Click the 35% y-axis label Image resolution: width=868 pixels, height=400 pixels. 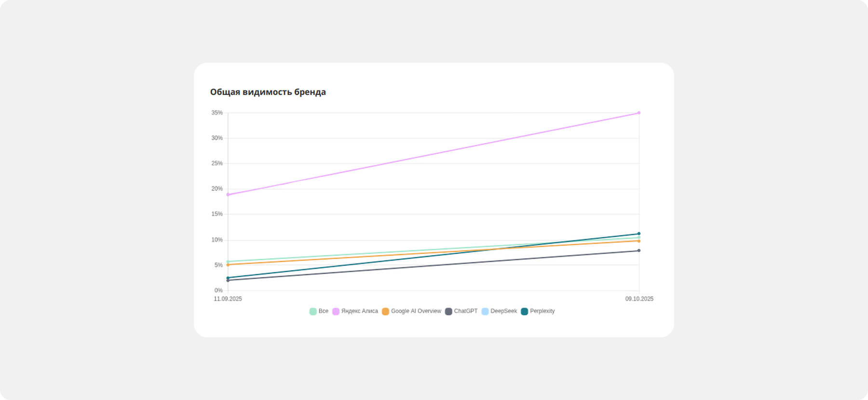217,113
